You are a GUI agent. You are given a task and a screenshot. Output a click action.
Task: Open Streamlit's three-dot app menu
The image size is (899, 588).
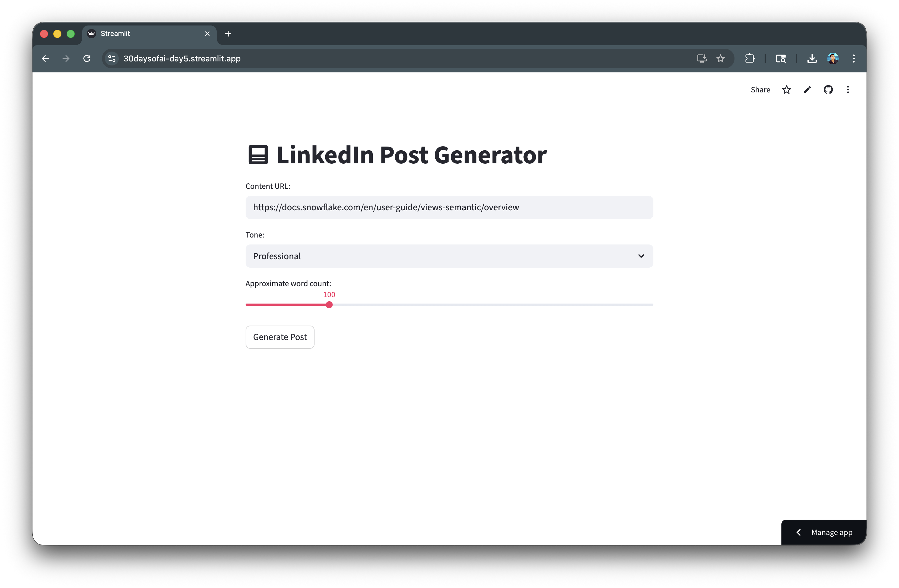click(x=848, y=90)
